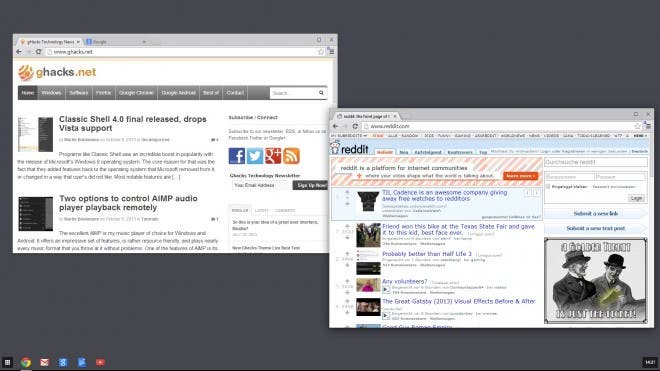The height and width of the screenshot is (371, 660).
Task: Open the apps launcher grid icon
Action: point(7,362)
